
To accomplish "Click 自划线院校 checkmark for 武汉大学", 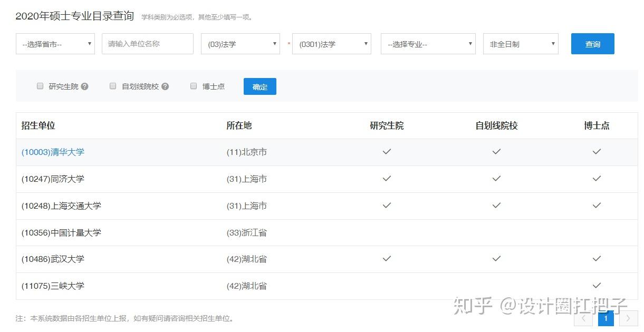I will 496,259.
